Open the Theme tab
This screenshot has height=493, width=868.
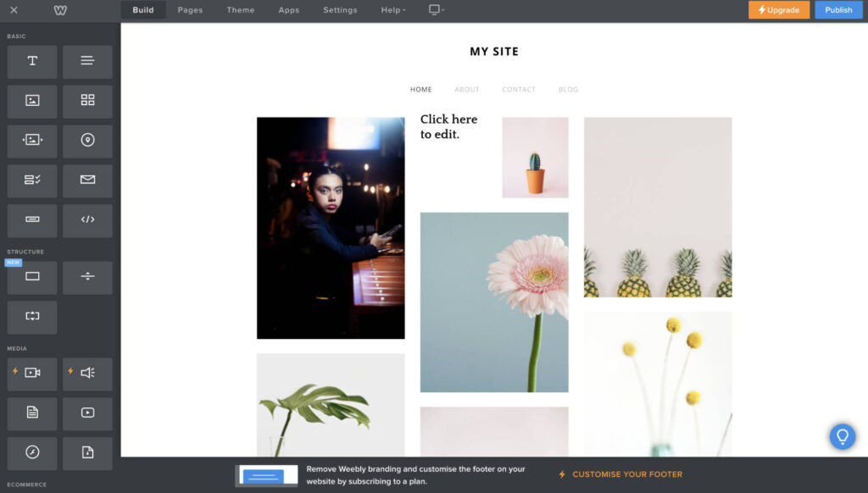pyautogui.click(x=240, y=10)
